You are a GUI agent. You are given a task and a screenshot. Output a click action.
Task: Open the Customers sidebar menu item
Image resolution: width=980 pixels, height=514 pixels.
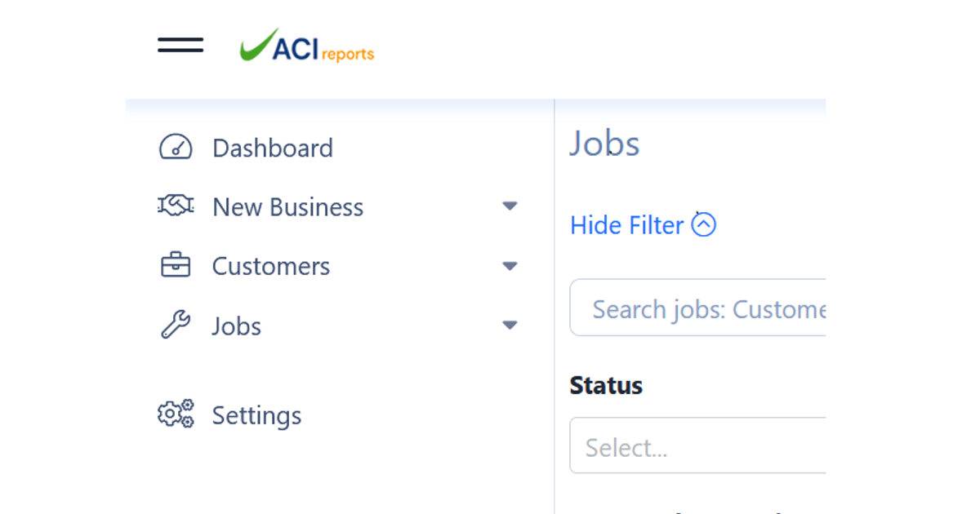point(271,267)
